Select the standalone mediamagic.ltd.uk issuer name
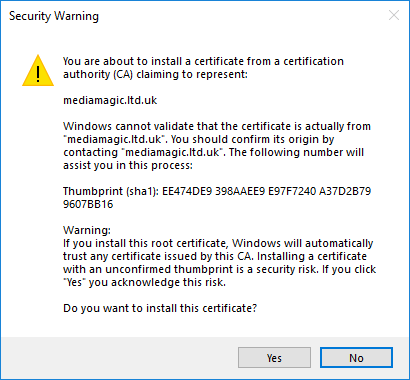 (x=110, y=100)
